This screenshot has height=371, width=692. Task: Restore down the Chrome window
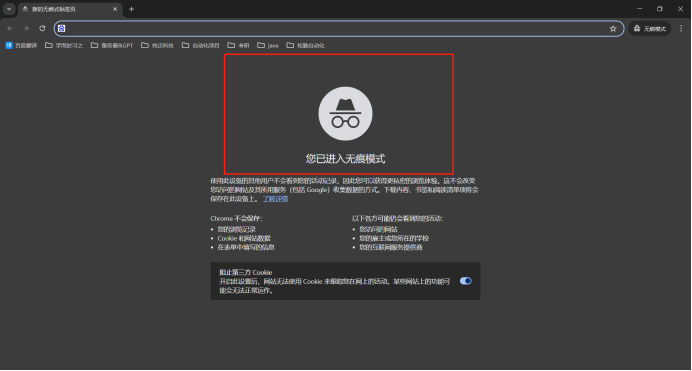(660, 9)
